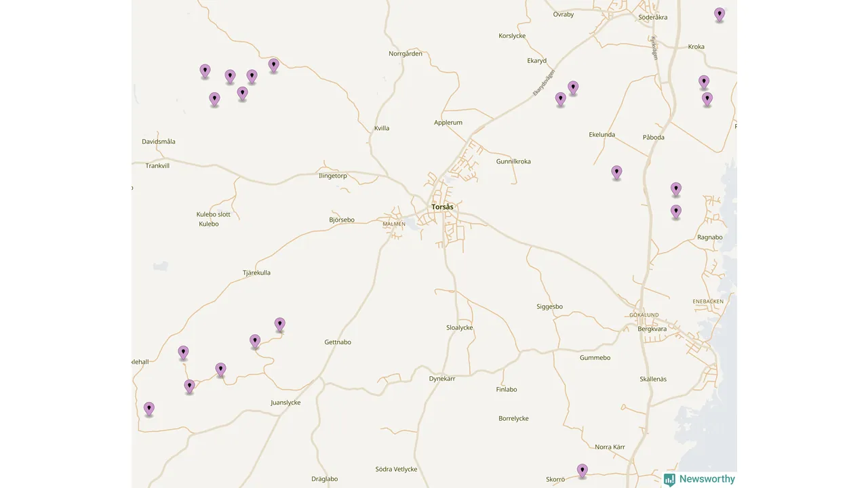The height and width of the screenshot is (488, 868).
Task: Click the easternmost pin of northwest cluster
Action: click(273, 65)
